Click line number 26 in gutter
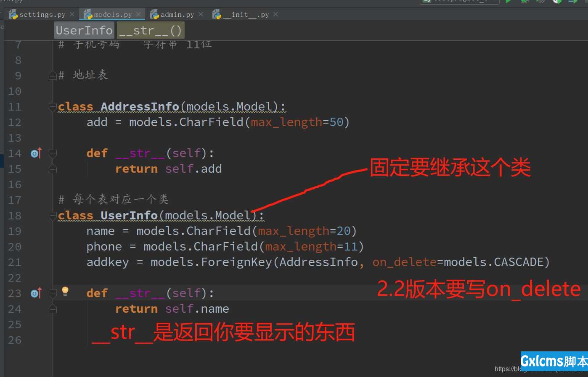The height and width of the screenshot is (377, 588). click(x=15, y=340)
